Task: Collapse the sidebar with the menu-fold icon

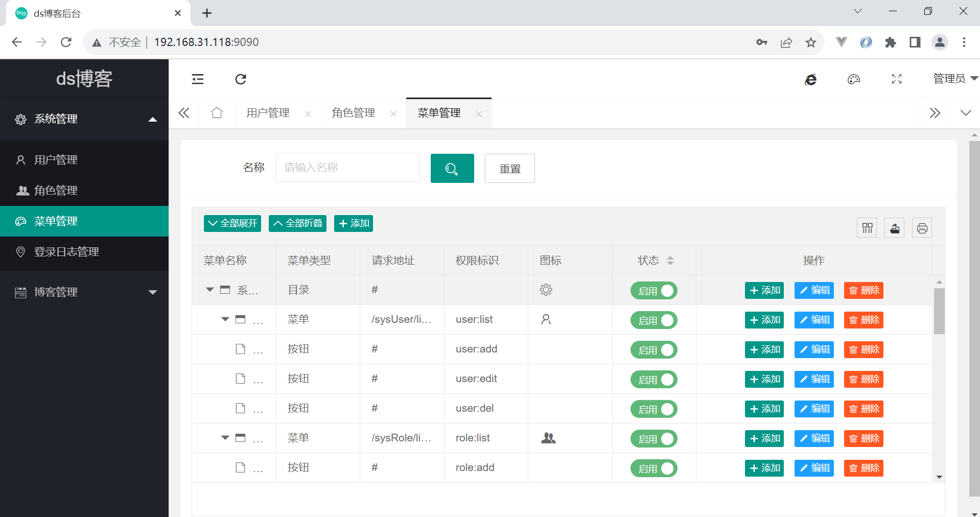Action: click(x=198, y=79)
